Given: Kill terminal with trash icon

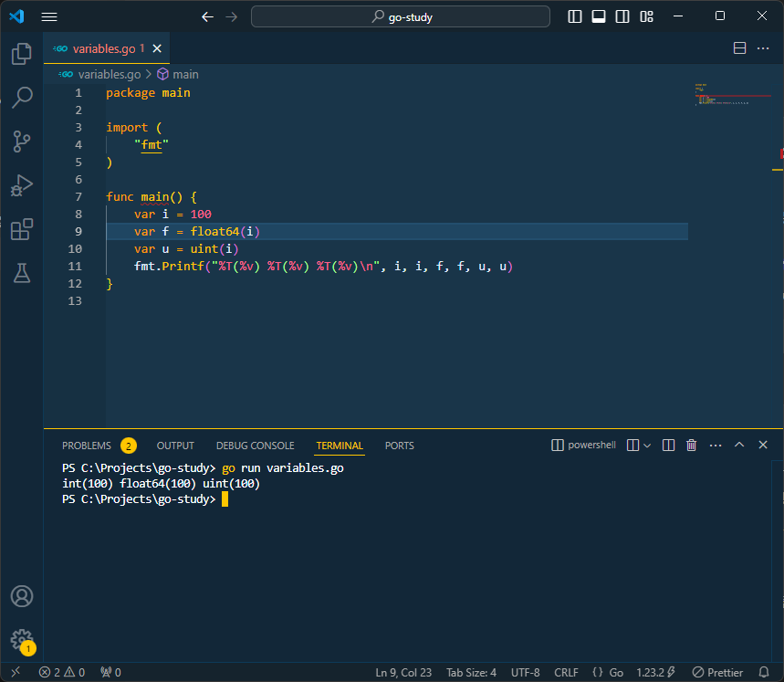Looking at the screenshot, I should click(x=691, y=446).
